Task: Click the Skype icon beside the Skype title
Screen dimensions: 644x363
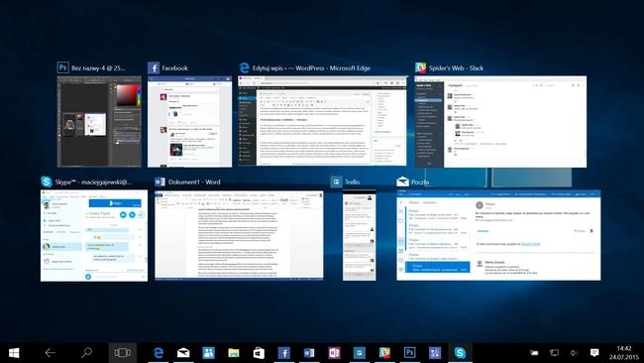Action: 47,181
